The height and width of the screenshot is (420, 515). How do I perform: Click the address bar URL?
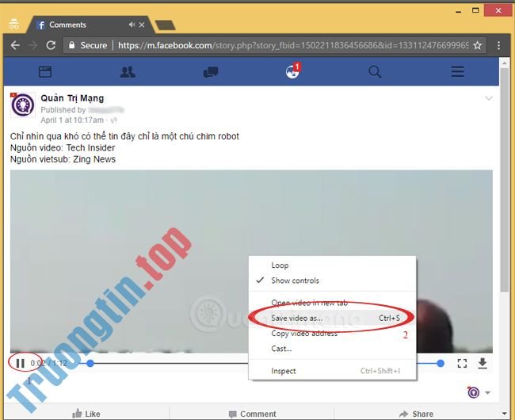293,45
